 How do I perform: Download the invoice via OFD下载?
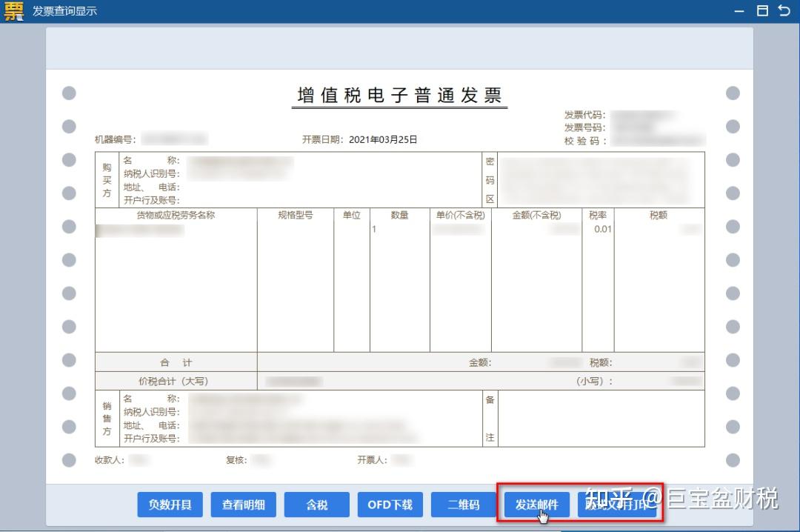(390, 505)
